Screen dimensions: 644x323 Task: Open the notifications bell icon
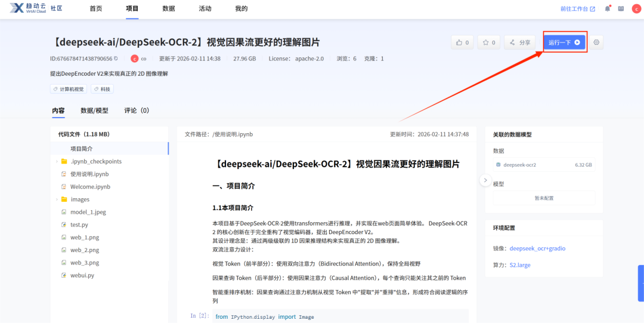608,8
